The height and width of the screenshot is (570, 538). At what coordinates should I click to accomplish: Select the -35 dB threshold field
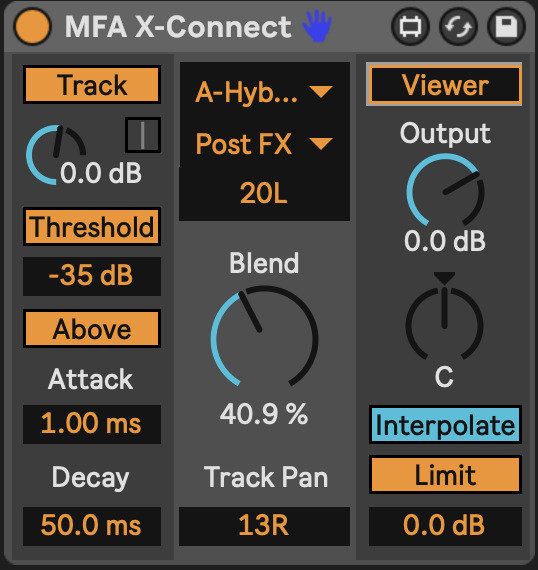click(92, 276)
